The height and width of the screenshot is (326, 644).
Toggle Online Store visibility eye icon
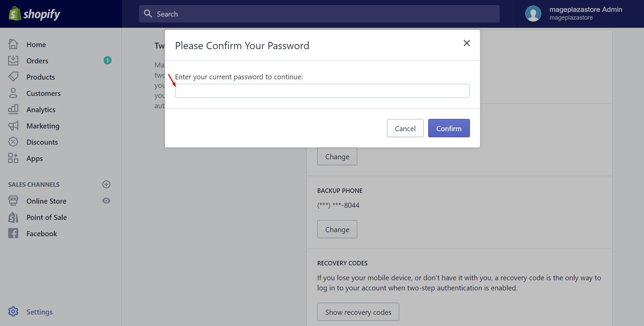(106, 201)
